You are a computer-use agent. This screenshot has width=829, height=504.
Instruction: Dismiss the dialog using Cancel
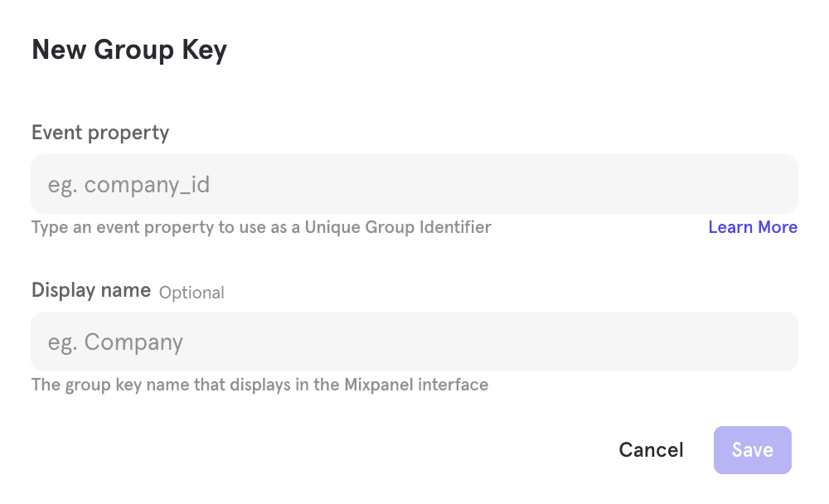651,450
